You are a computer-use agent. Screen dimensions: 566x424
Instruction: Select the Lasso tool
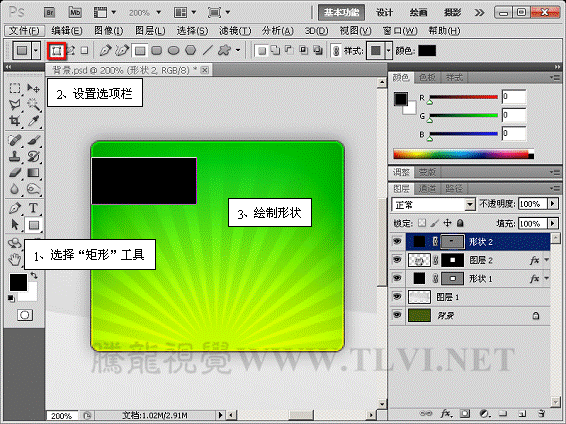pos(15,105)
